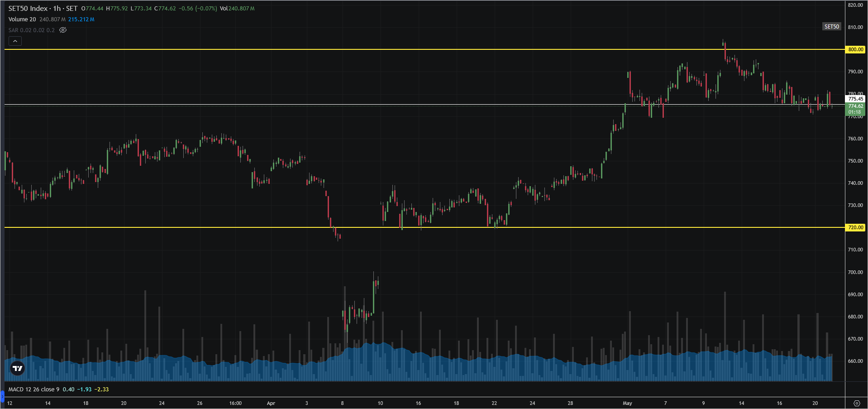
Task: Click the white 775.45 price label
Action: pos(855,99)
